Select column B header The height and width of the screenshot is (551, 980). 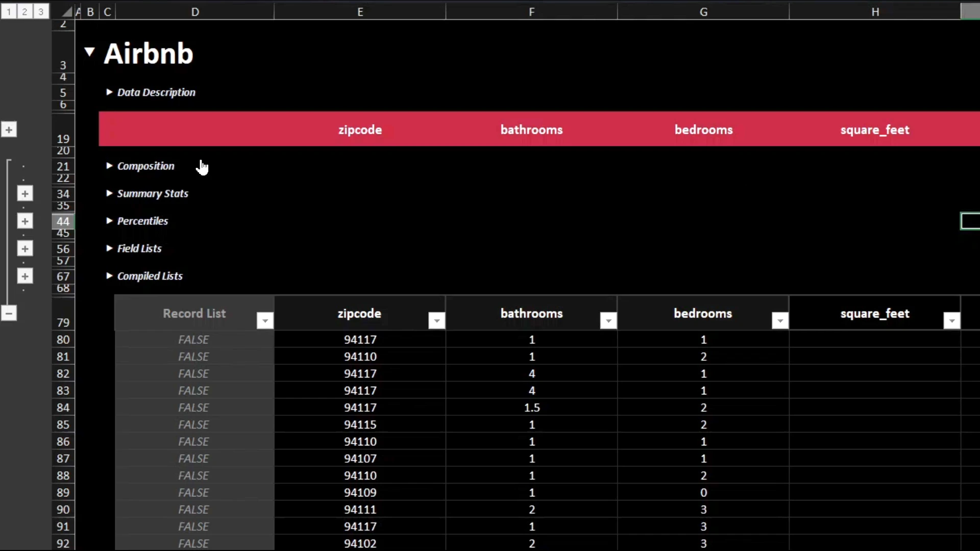pos(90,12)
